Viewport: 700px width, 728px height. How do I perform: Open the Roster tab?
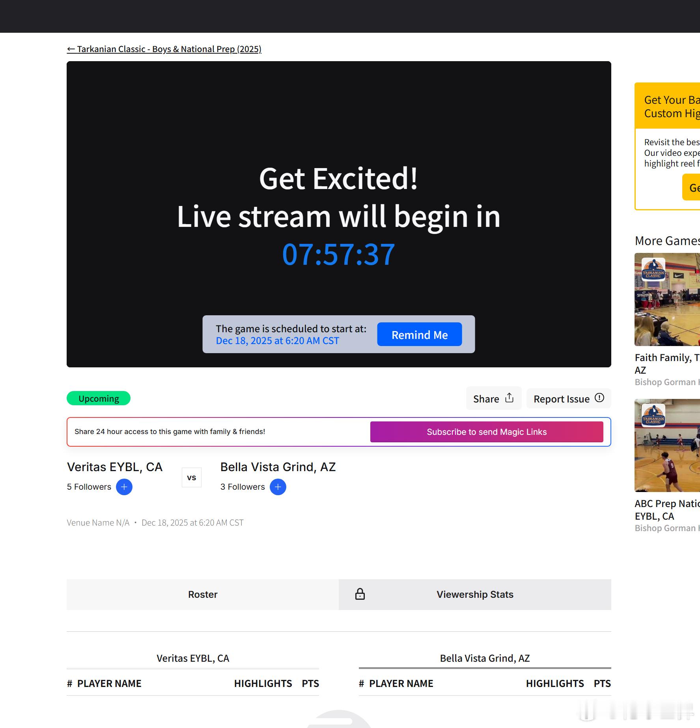point(203,595)
